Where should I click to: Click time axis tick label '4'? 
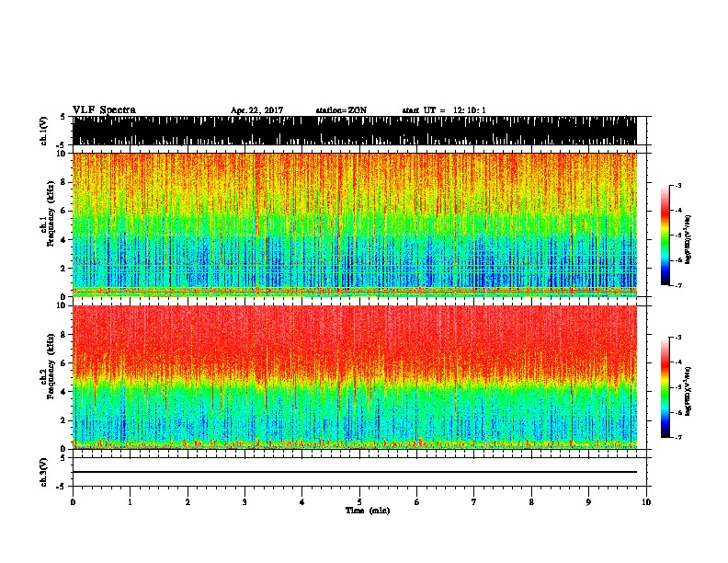tap(302, 502)
